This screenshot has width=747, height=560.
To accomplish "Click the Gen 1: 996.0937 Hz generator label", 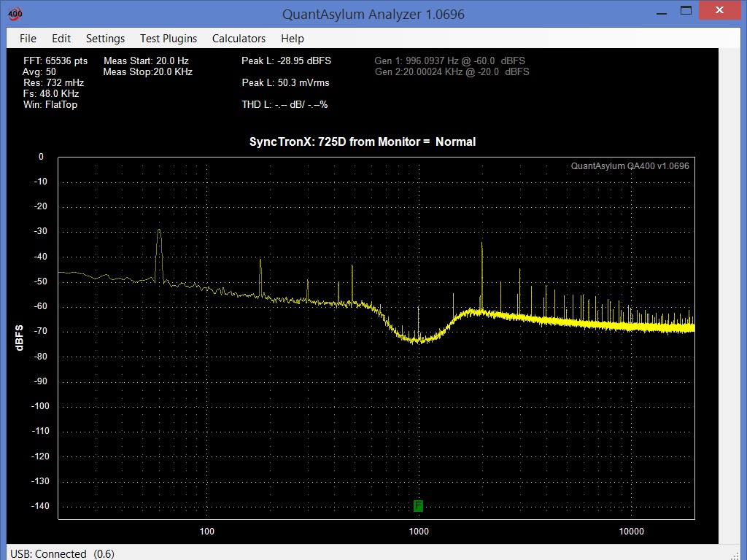I will (449, 61).
